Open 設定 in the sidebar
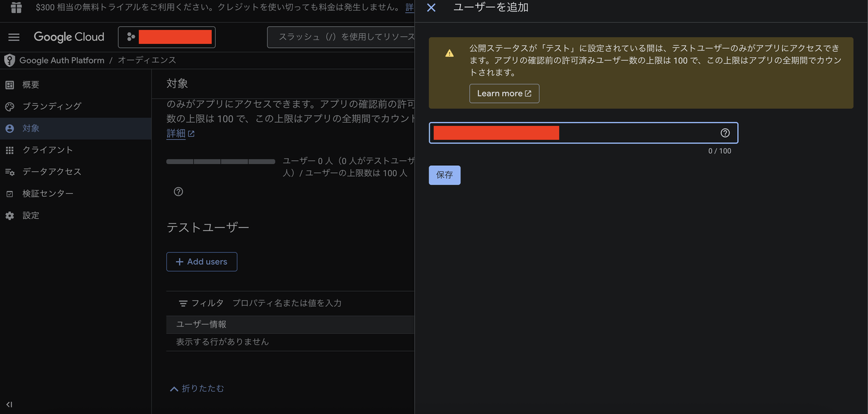This screenshot has width=868, height=414. click(75, 215)
